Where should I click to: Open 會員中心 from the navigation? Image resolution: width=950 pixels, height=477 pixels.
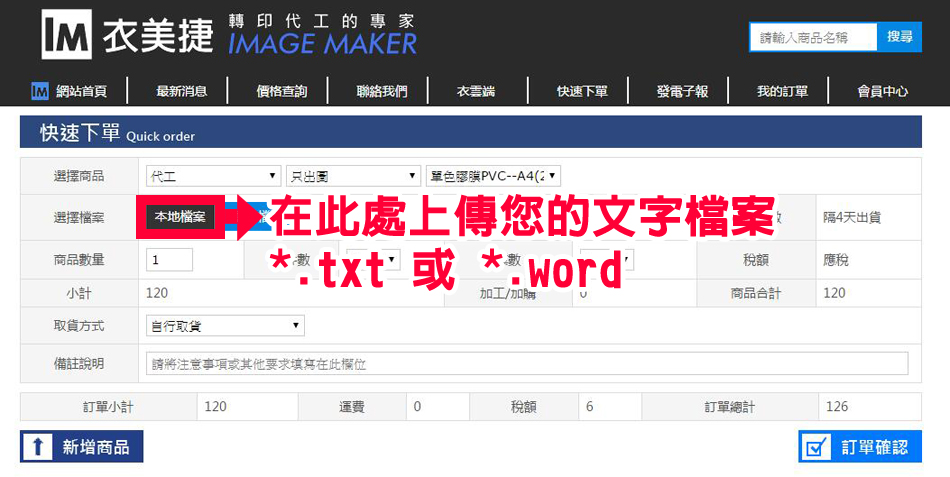coord(882,91)
